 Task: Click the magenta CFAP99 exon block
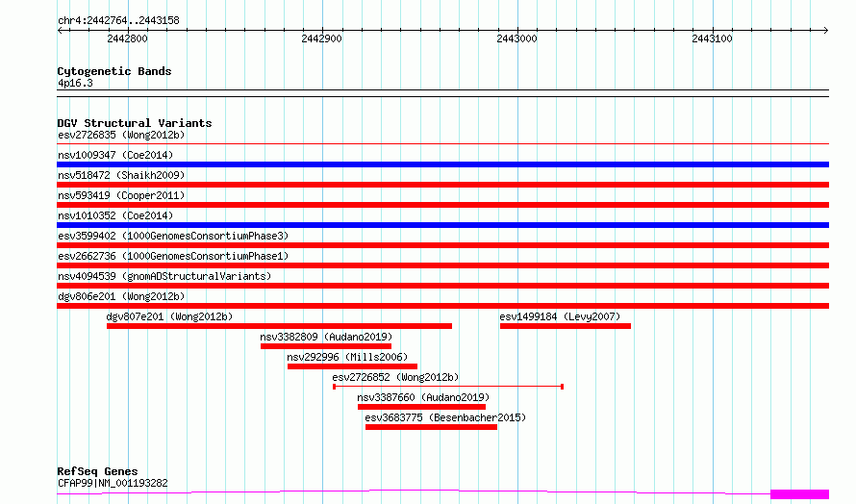coord(800,494)
